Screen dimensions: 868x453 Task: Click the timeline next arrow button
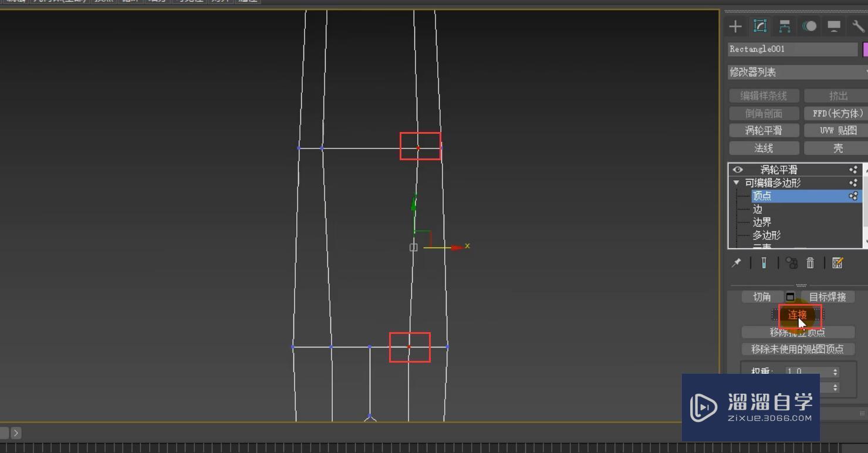(x=16, y=433)
